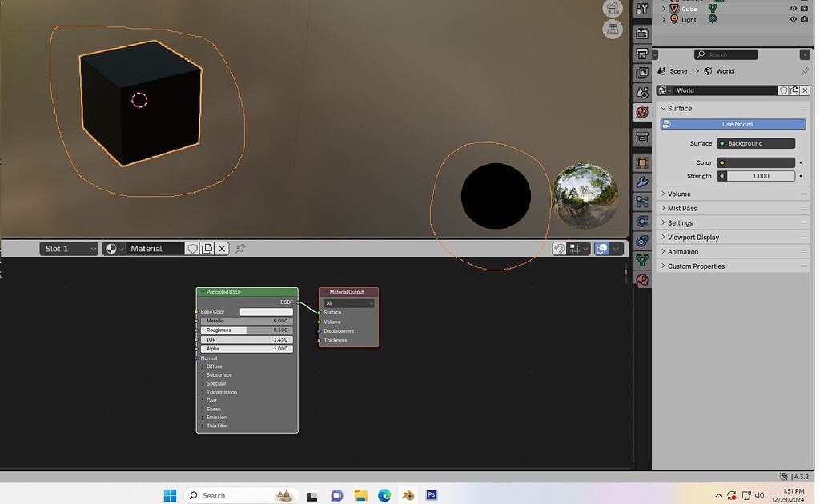Screen dimensions: 820x504
Task: Expand the Light row in outliner
Action: 664,19
